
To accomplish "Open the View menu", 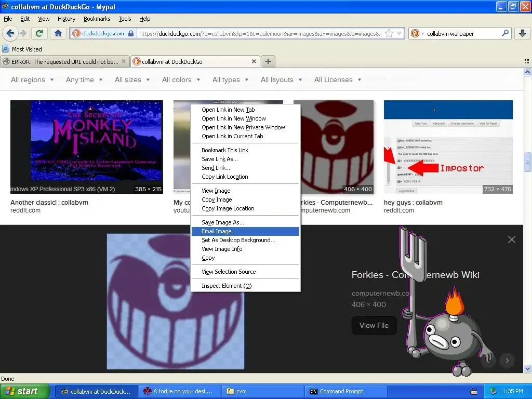I will (44, 19).
